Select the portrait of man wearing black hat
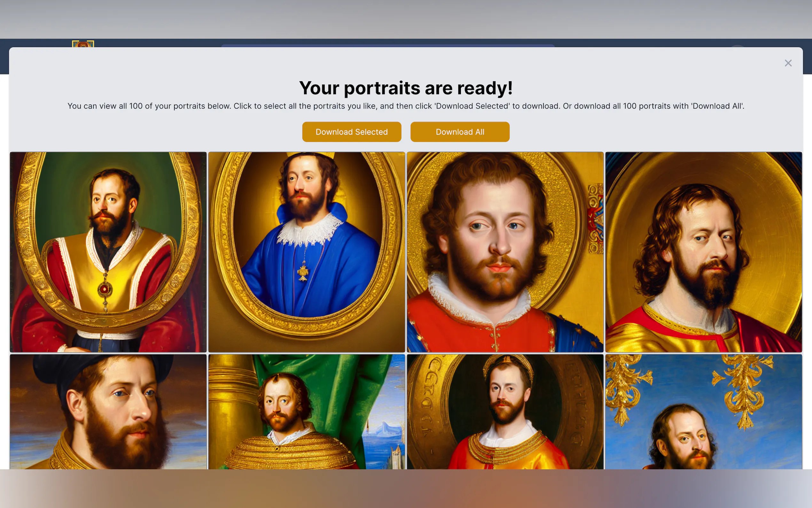This screenshot has height=508, width=812. [x=108, y=412]
